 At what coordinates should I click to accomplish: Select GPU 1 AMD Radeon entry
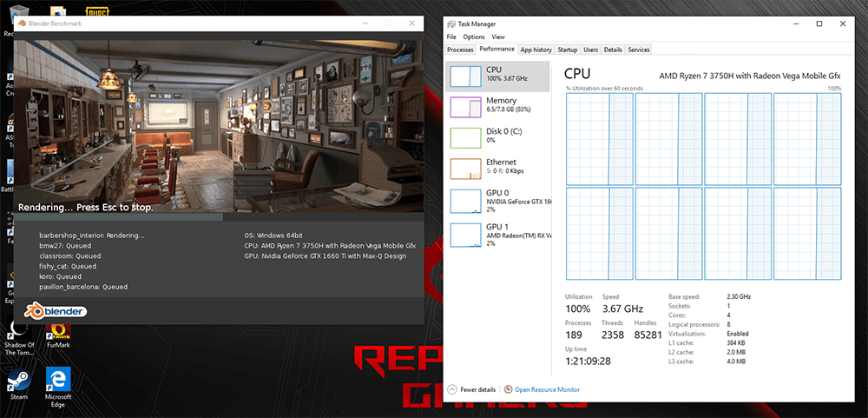pos(497,235)
